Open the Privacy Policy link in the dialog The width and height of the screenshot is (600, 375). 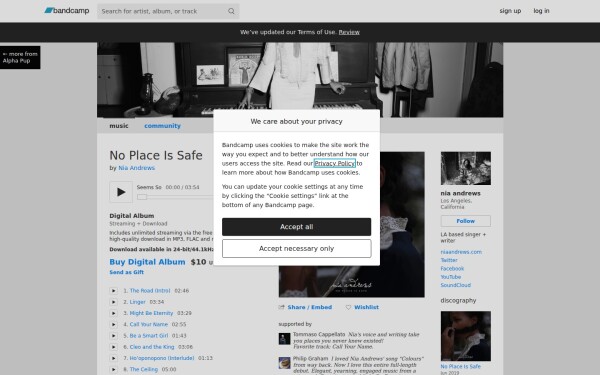pyautogui.click(x=334, y=163)
